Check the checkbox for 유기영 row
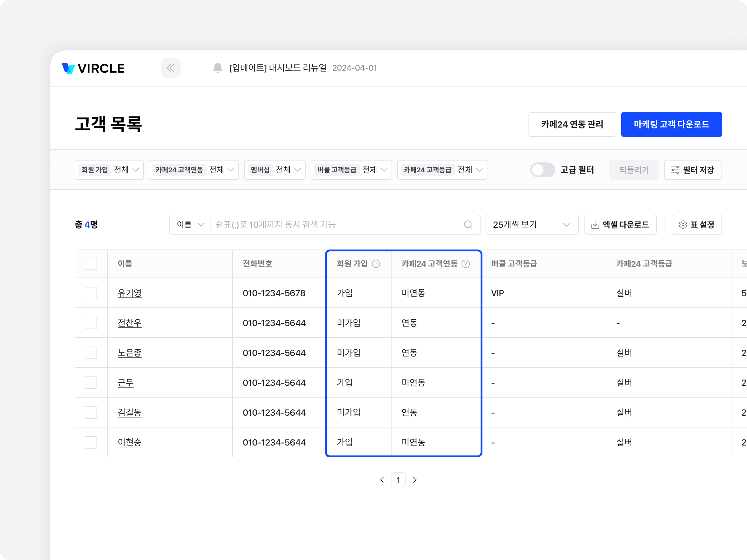Image resolution: width=747 pixels, height=560 pixels. click(91, 293)
